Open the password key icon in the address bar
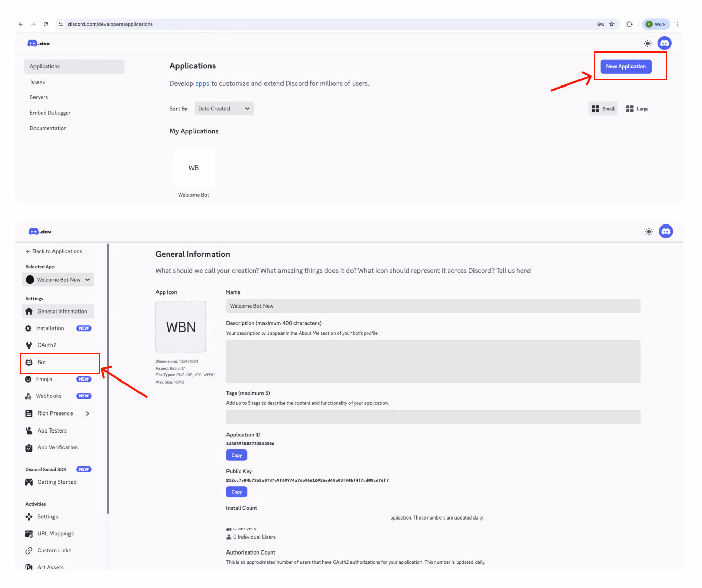Viewport: 702px width, 588px height. [x=600, y=24]
